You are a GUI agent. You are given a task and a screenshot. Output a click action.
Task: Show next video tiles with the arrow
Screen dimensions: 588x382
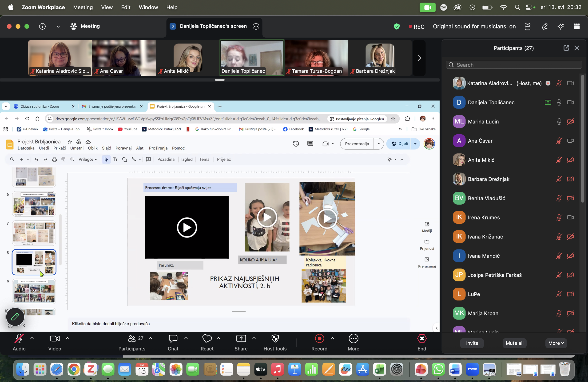(x=419, y=58)
